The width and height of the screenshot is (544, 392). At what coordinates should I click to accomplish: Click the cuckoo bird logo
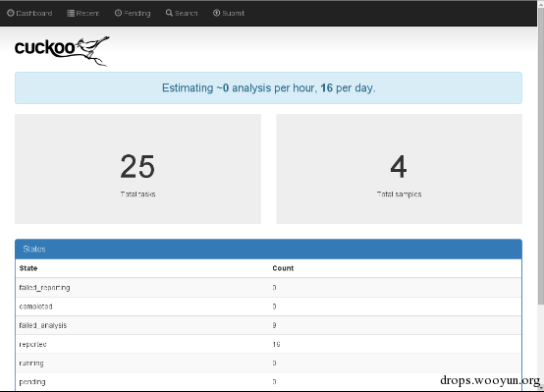[92, 50]
